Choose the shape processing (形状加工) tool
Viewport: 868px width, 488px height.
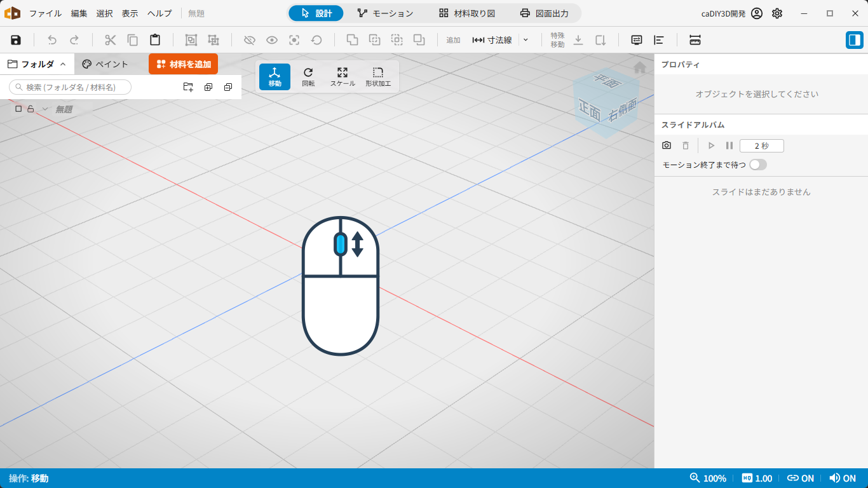click(378, 77)
